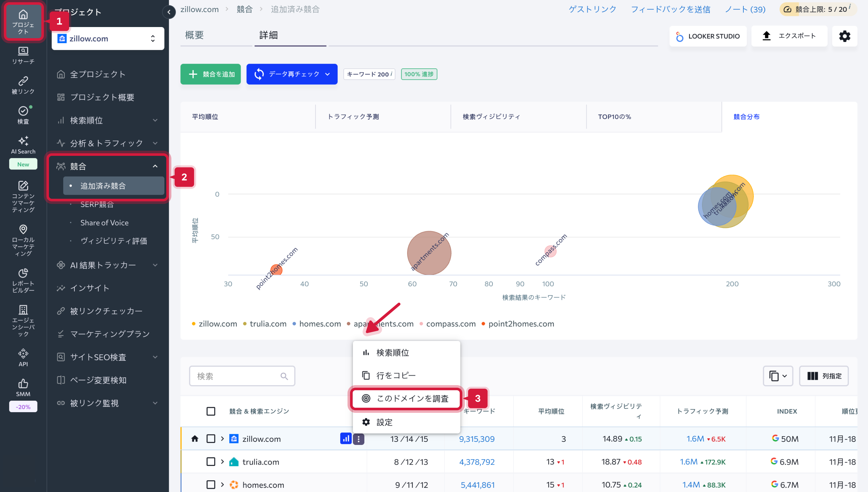Open the 被リンク sidebar icon
Image resolution: width=868 pixels, height=492 pixels.
pyautogui.click(x=23, y=85)
